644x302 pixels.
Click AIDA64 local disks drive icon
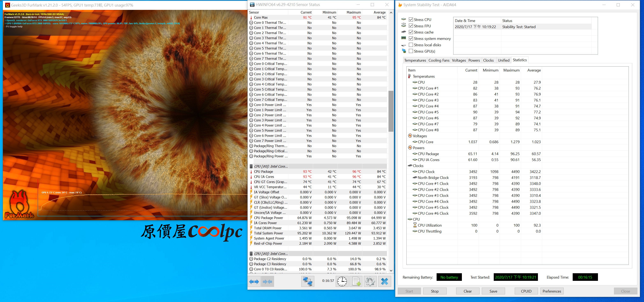click(x=404, y=45)
